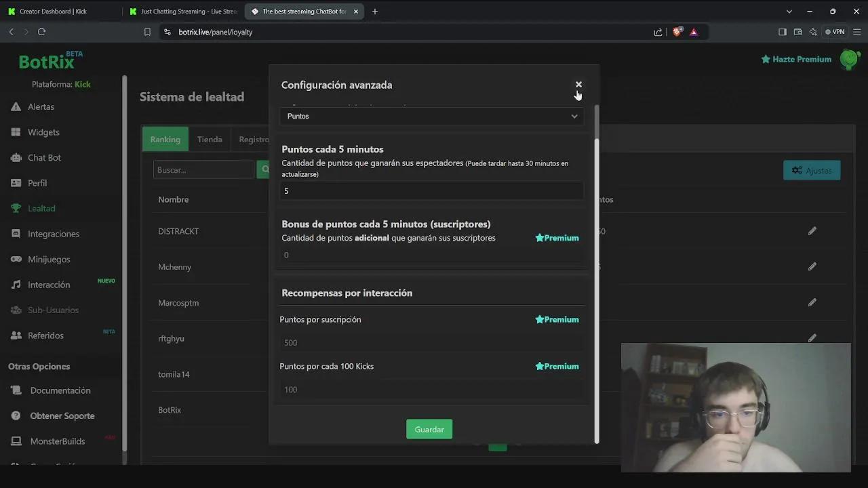Open the Widgets sidebar section
The image size is (868, 488).
coord(43,132)
